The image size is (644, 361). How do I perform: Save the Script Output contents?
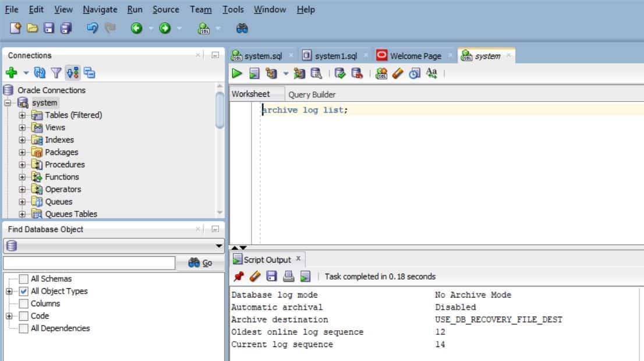[x=271, y=276]
